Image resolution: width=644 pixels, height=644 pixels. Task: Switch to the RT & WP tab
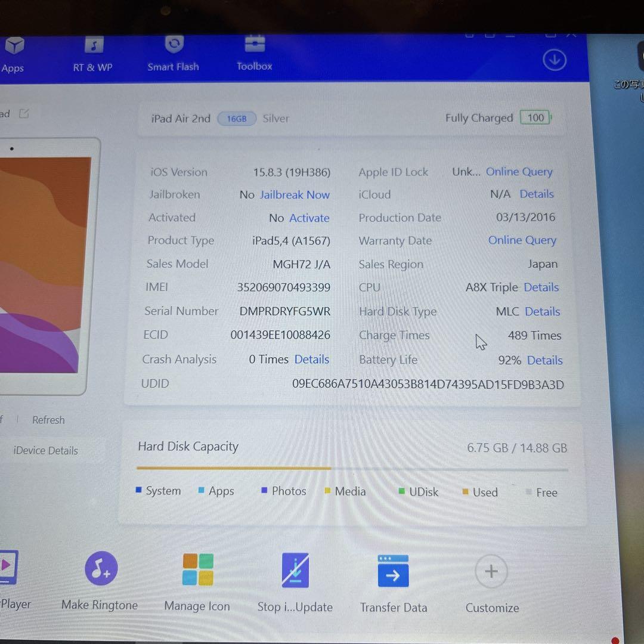coord(93,55)
